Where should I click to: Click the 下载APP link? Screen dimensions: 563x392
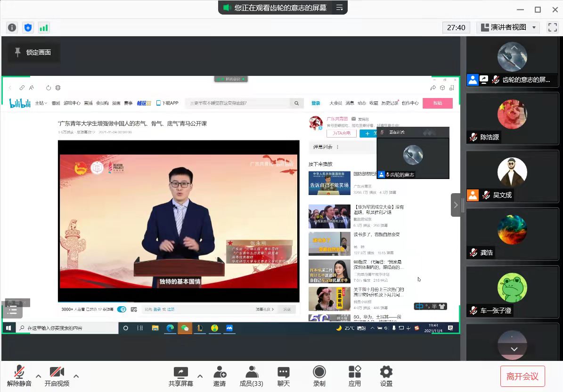tap(167, 103)
